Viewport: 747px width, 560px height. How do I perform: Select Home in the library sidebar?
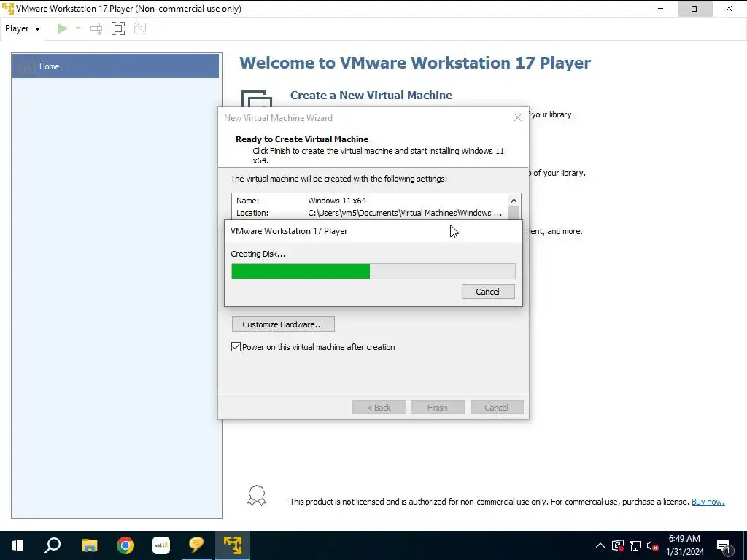pyautogui.click(x=115, y=66)
